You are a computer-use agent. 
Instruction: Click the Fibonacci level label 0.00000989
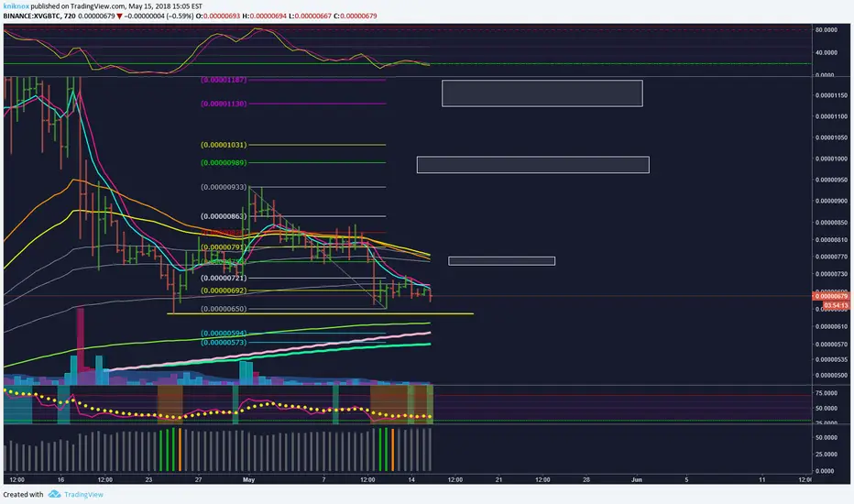click(x=224, y=162)
